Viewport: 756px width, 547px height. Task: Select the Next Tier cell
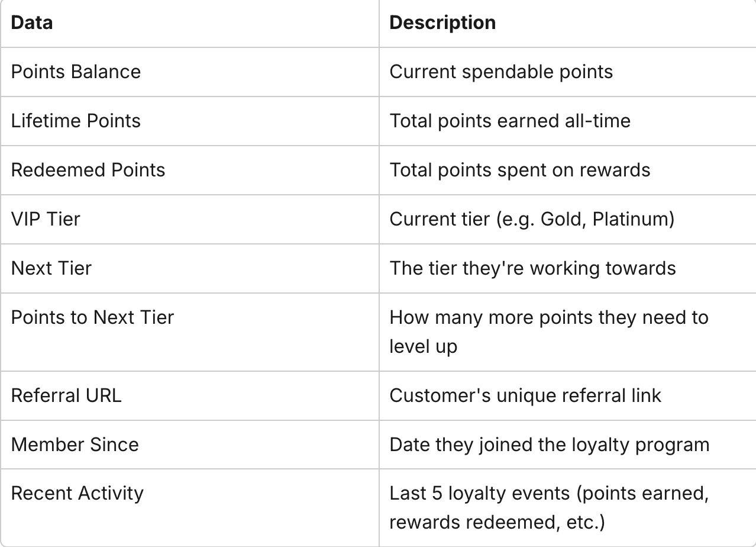coord(51,268)
